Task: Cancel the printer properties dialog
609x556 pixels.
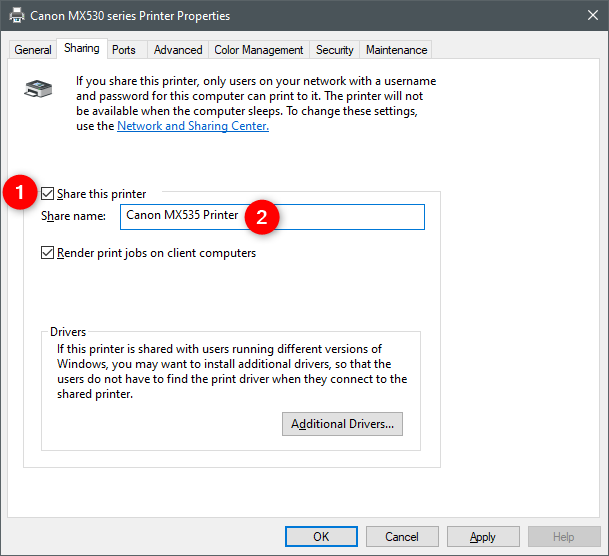Action: point(402,537)
